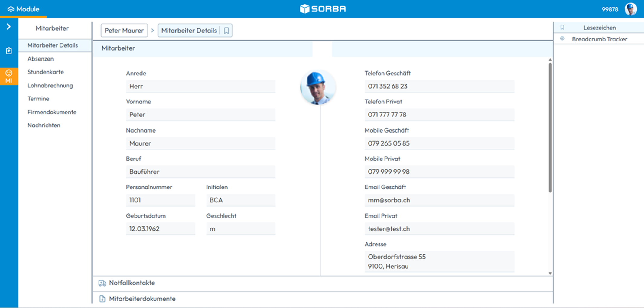644x308 pixels.
Task: Expand the Notfallkontakte section
Action: pyautogui.click(x=323, y=283)
